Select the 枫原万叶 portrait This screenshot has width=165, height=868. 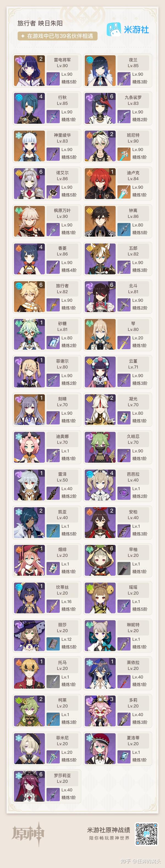[x=29, y=221]
